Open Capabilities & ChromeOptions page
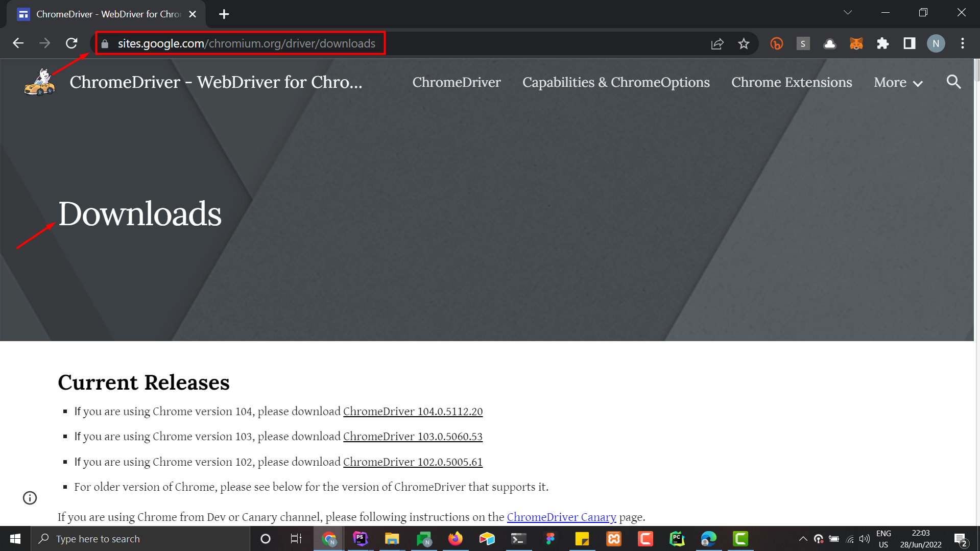The width and height of the screenshot is (980, 551). (x=616, y=82)
